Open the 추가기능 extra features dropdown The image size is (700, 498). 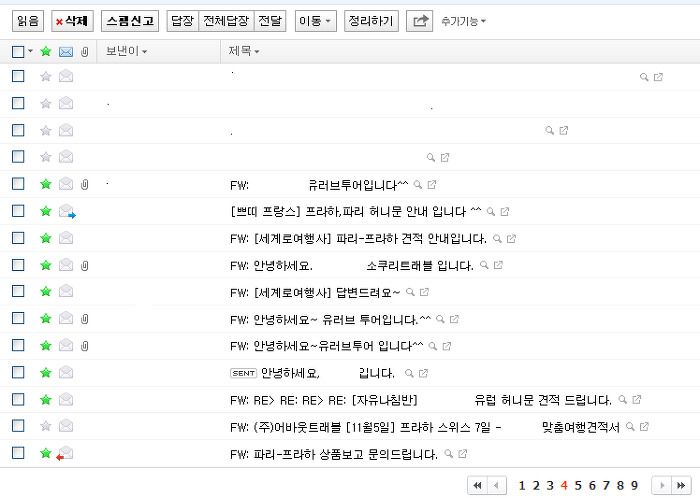[x=463, y=21]
